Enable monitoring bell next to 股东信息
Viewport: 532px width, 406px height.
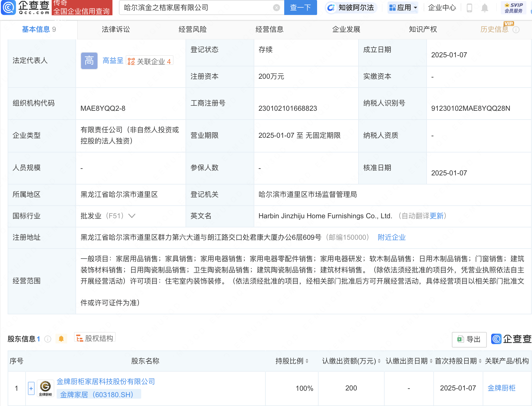61,338
